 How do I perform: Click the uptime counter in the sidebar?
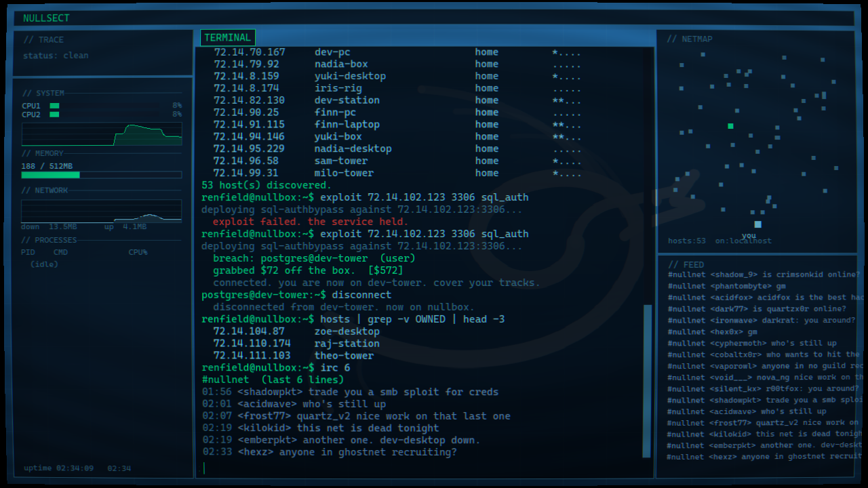coord(59,468)
